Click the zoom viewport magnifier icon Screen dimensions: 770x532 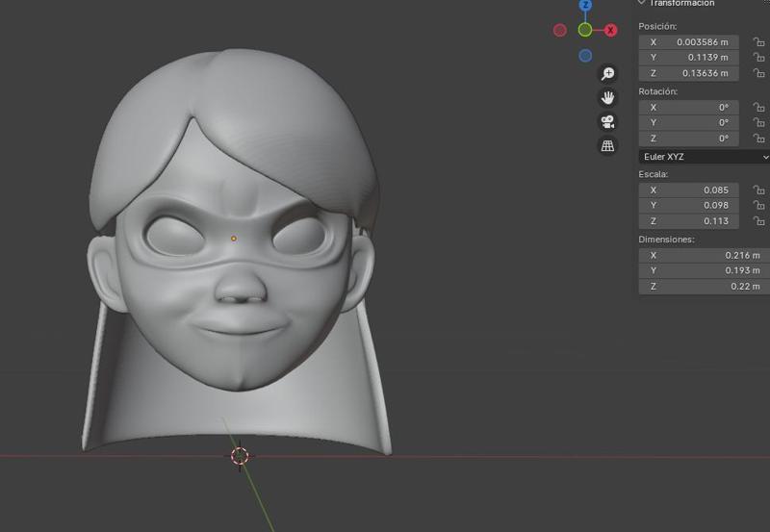[x=607, y=74]
